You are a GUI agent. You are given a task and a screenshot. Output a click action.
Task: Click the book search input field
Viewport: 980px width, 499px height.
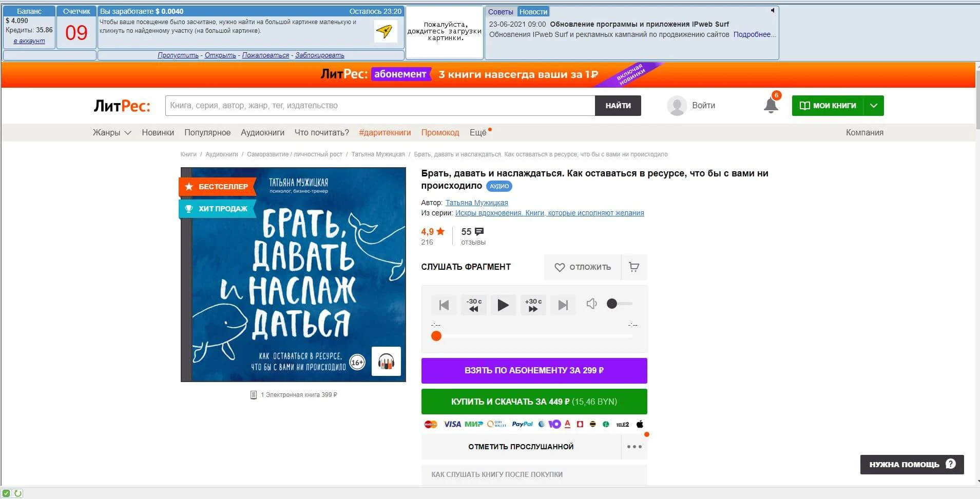(380, 106)
